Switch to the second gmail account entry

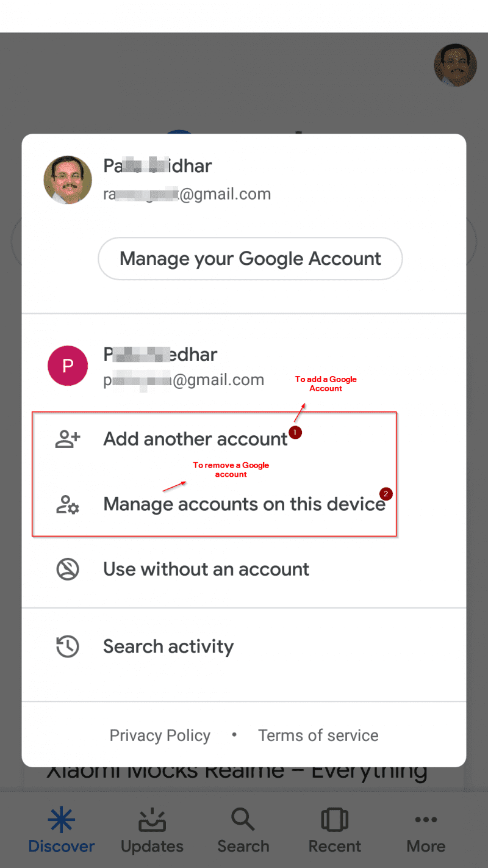(x=244, y=365)
